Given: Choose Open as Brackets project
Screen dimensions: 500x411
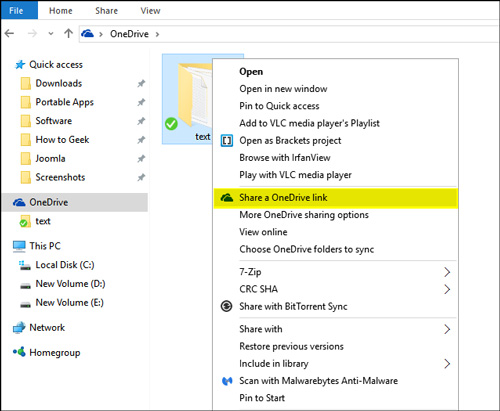Looking at the screenshot, I should pos(290,141).
